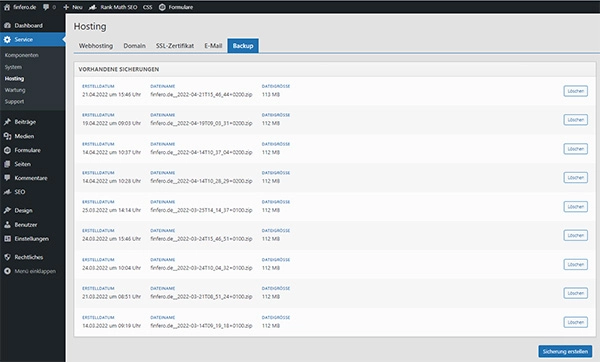The image size is (600, 362).
Task: Go to the E-Mail tab
Action: (x=213, y=46)
